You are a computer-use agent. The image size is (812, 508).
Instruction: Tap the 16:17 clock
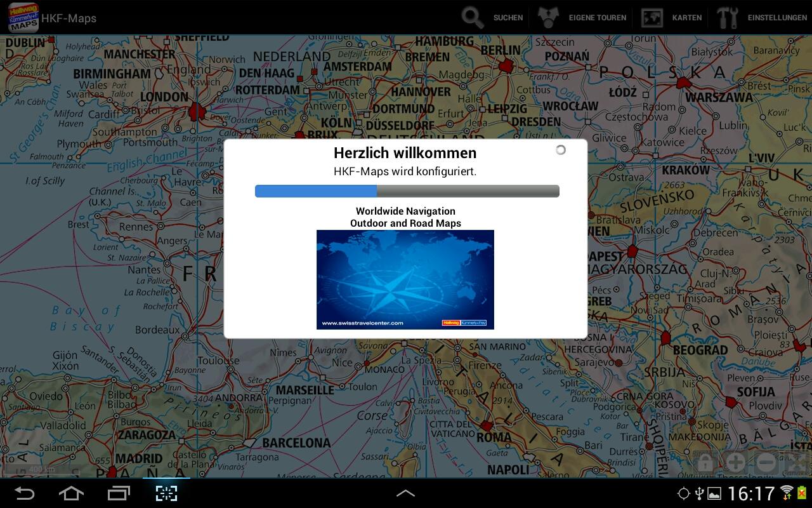(x=751, y=493)
